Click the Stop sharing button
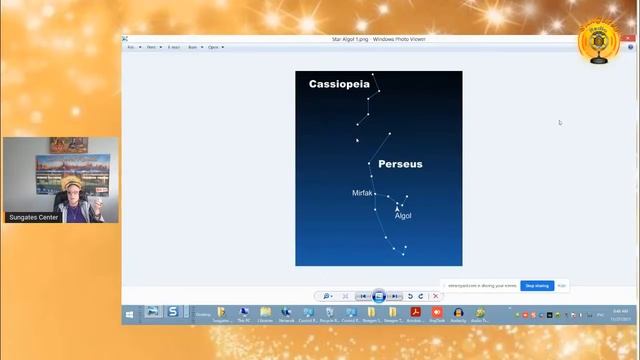The width and height of the screenshot is (640, 360). [537, 286]
